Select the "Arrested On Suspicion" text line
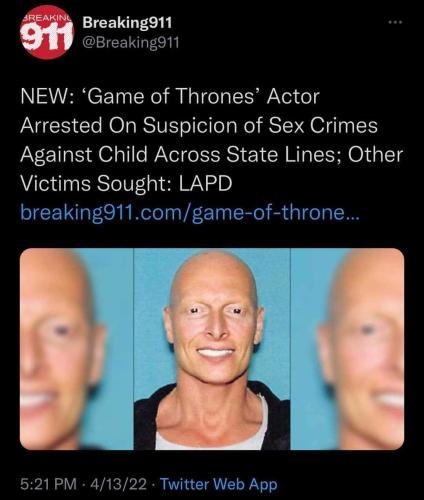The width and height of the screenshot is (424, 500). [199, 125]
